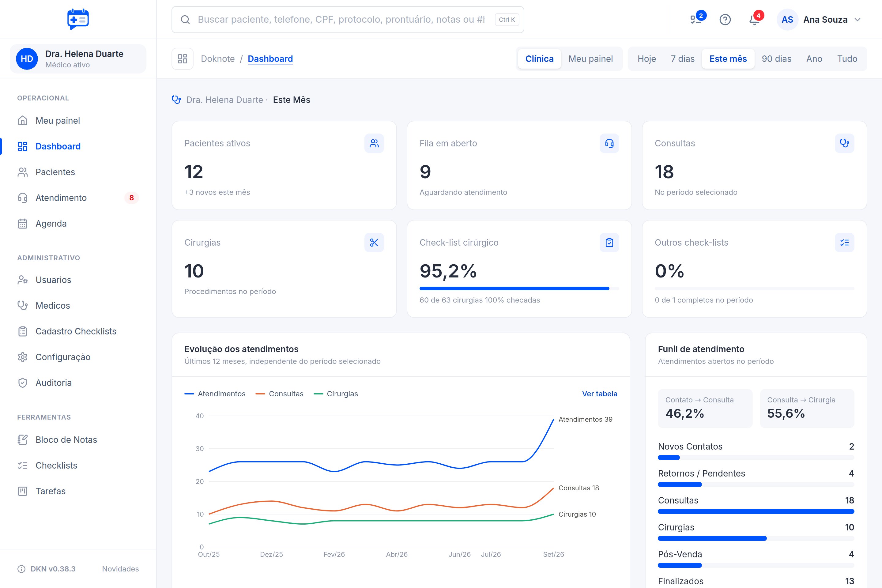Toggle the Cirurgias chart legend
This screenshot has width=882, height=588.
336,394
